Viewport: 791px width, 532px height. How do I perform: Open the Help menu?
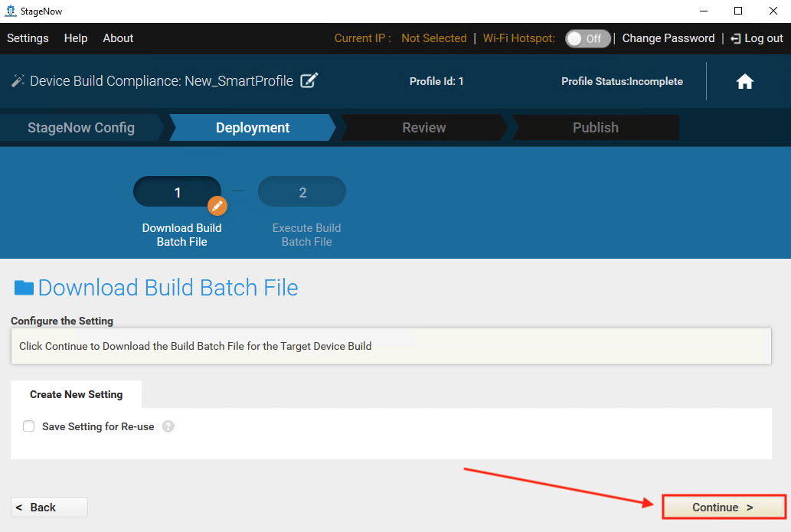[76, 38]
